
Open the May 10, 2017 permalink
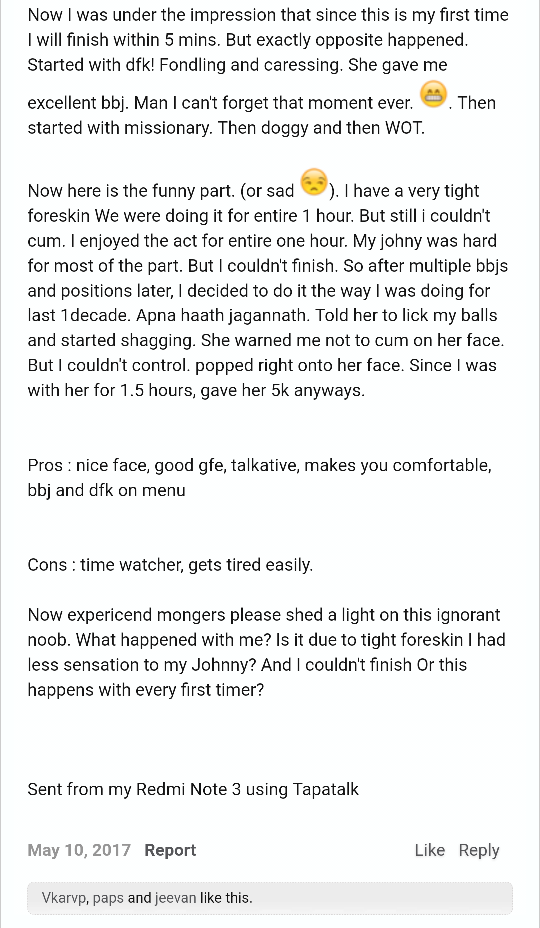tap(79, 850)
